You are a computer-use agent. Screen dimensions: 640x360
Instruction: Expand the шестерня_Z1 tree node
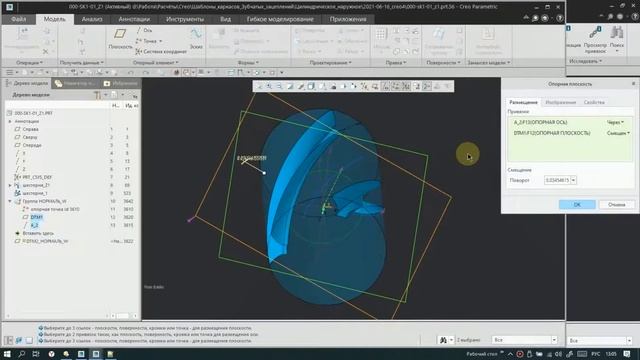tap(10, 185)
